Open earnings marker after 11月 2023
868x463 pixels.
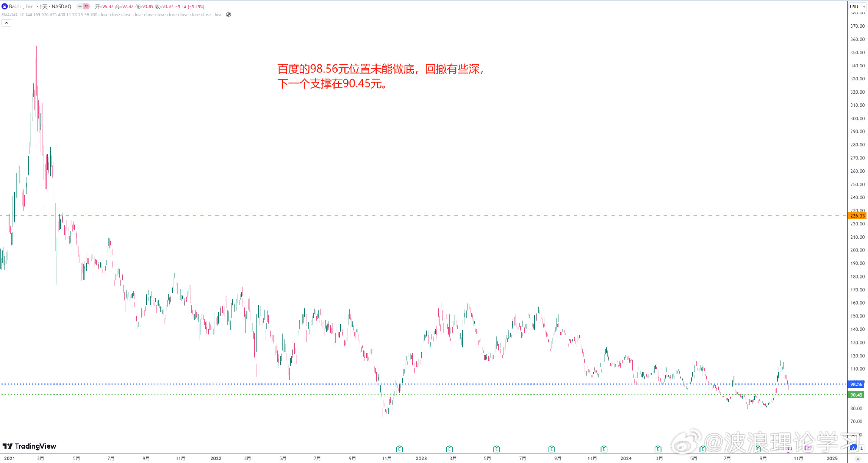(x=604, y=449)
